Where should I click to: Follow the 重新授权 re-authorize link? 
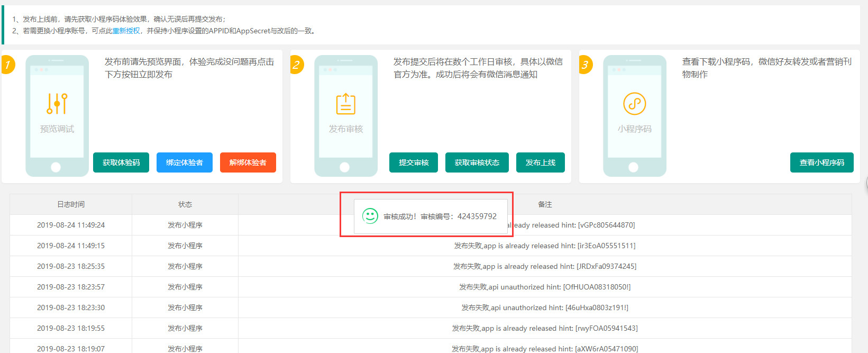click(x=126, y=31)
